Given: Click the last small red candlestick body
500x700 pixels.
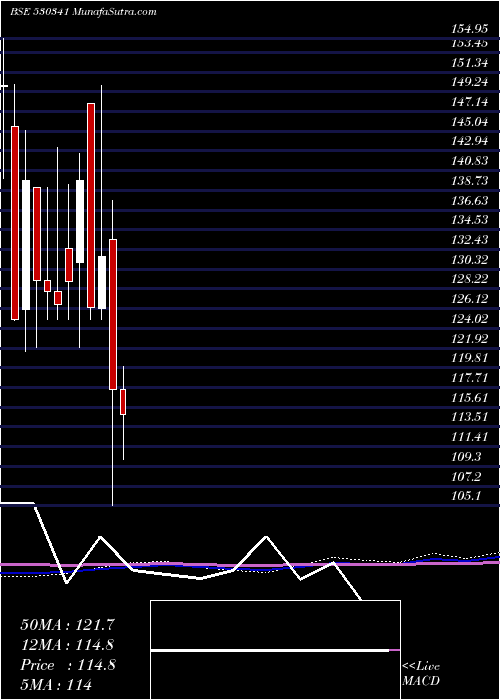Looking at the screenshot, I should [123, 402].
